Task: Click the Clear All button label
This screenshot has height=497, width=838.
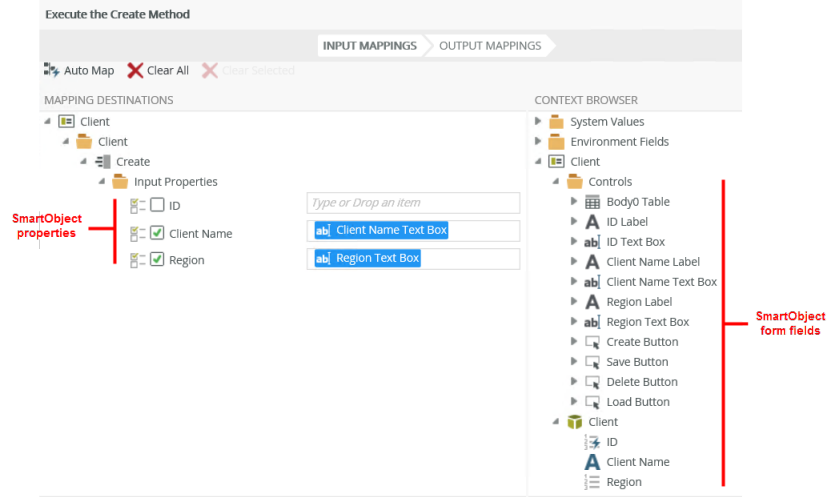Action: click(x=168, y=71)
